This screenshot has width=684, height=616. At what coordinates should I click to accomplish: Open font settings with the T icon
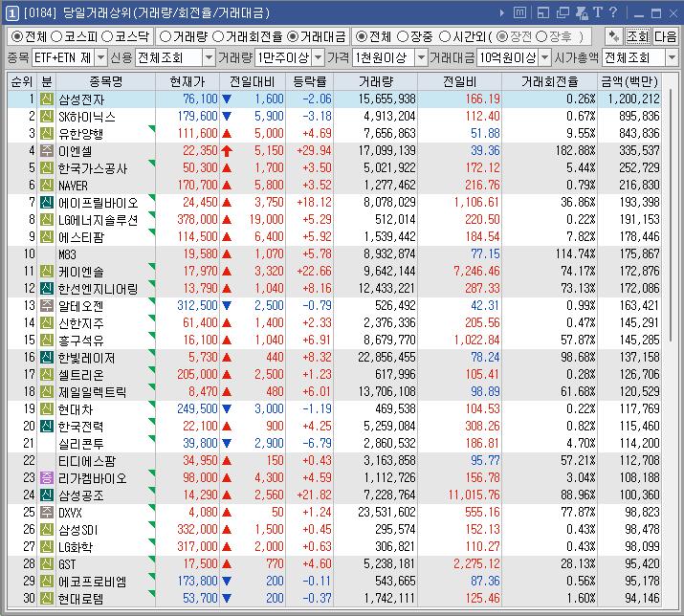[598, 12]
